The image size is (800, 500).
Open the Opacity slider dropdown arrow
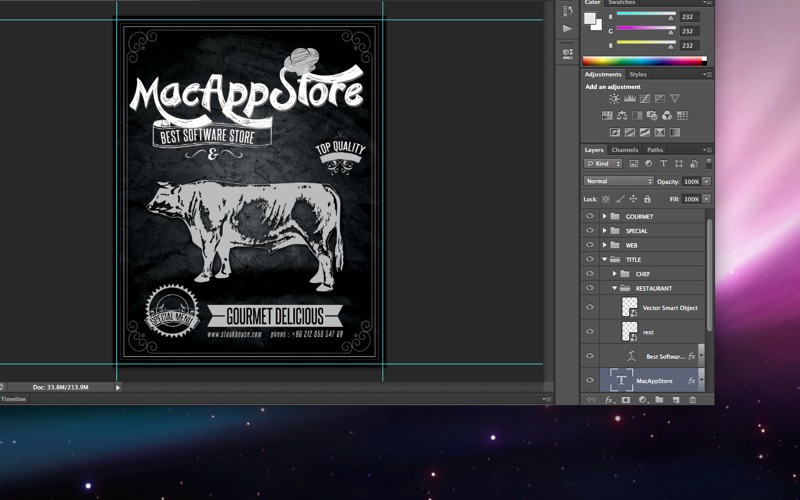707,181
